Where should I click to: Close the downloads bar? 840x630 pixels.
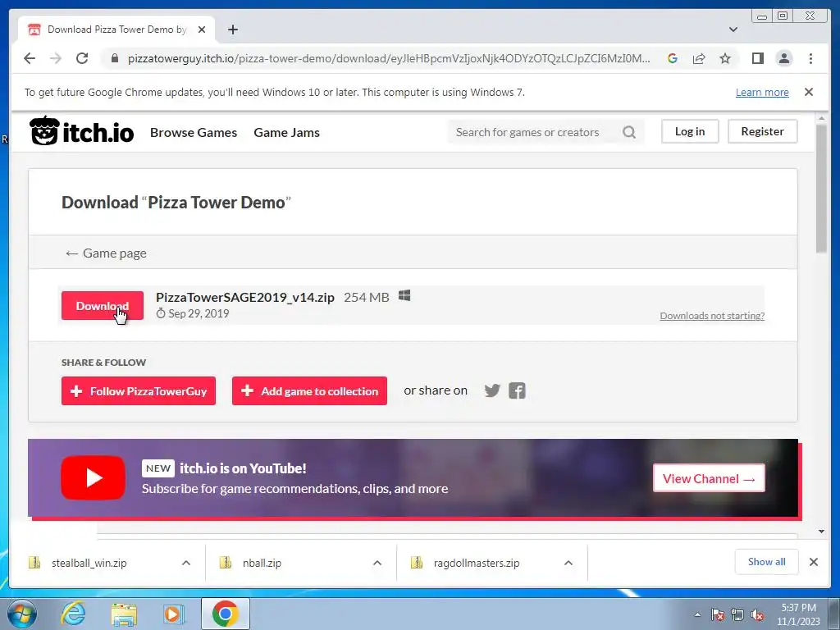coord(813,562)
